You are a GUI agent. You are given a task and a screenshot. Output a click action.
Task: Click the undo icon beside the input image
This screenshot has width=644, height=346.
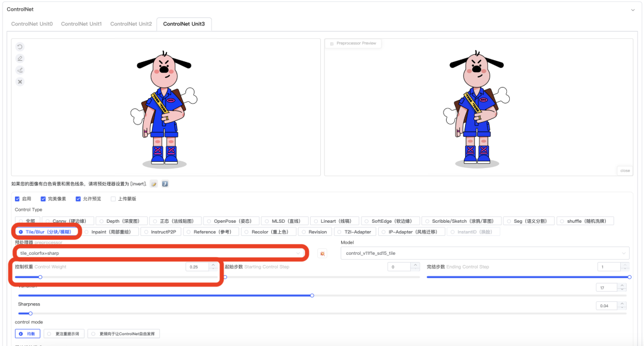(20, 46)
